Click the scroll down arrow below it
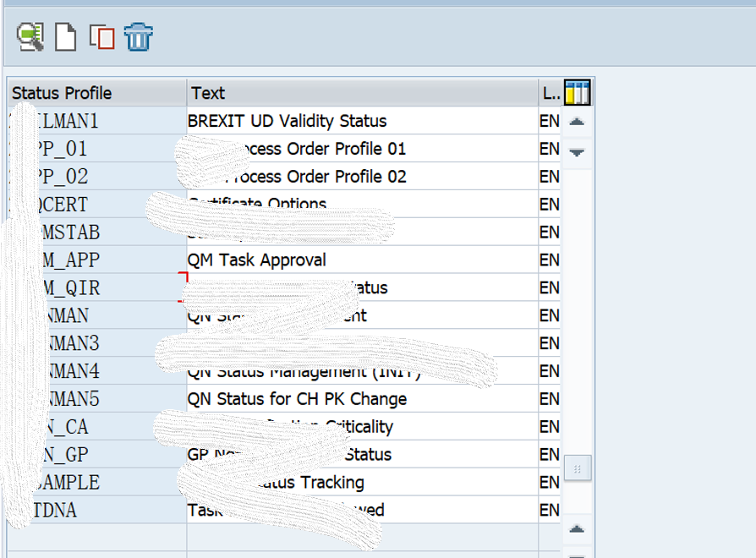This screenshot has height=558, width=756. coord(577,153)
